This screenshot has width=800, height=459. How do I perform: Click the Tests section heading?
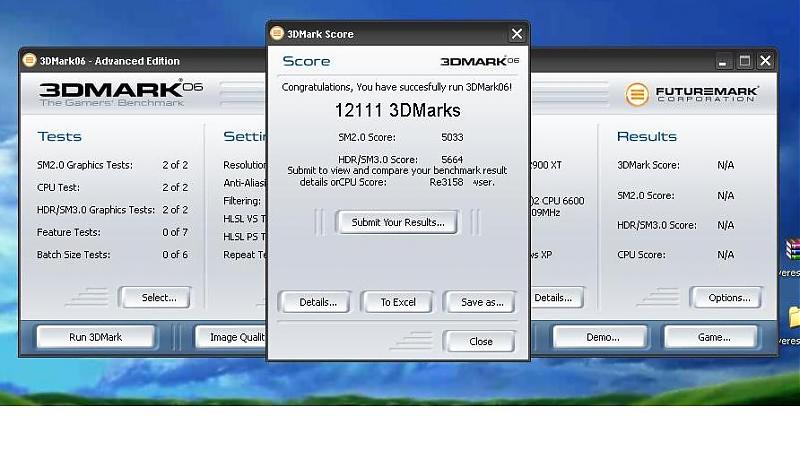60,137
